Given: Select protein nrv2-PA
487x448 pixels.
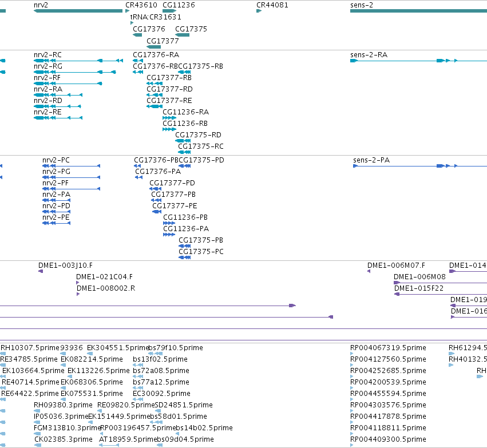Looking at the screenshot, I should point(56,195).
